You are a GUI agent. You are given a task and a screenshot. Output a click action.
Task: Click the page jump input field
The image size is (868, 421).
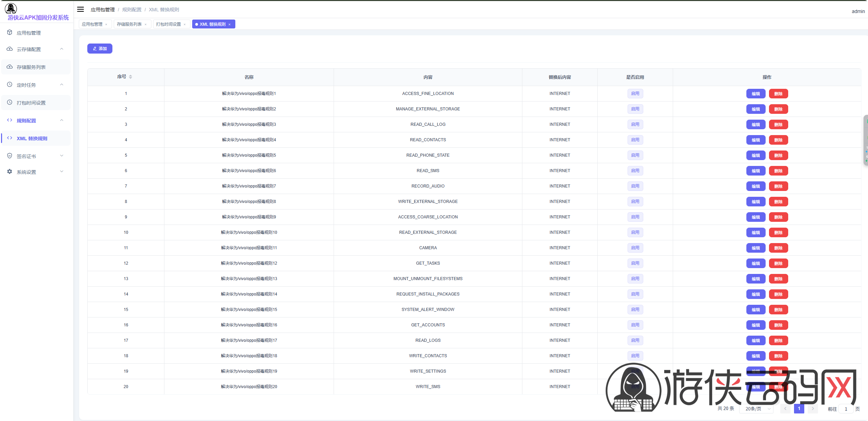tap(845, 409)
